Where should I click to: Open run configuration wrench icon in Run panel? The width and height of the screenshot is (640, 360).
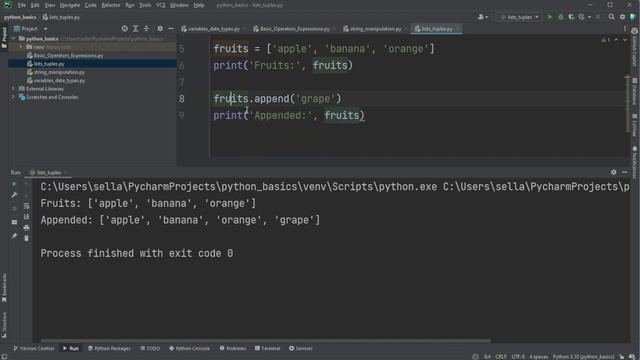click(x=14, y=195)
